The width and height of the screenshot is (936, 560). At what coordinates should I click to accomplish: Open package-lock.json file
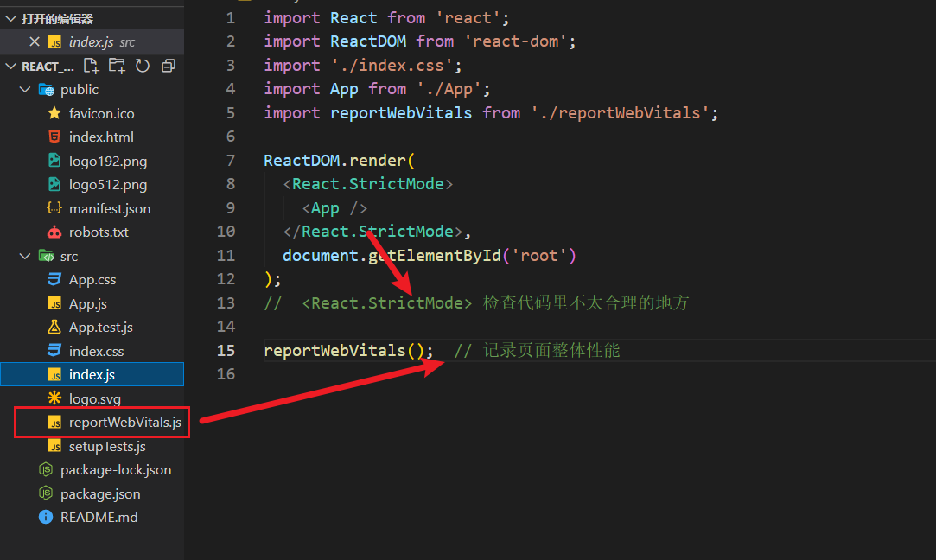click(116, 470)
